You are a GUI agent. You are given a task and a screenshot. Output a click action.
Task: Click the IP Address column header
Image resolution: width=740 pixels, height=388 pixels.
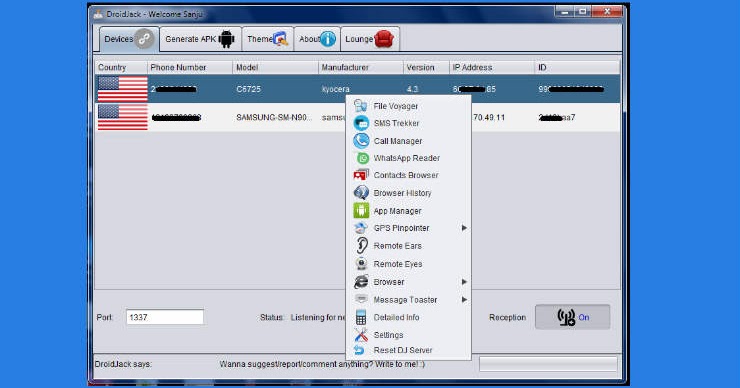(492, 67)
